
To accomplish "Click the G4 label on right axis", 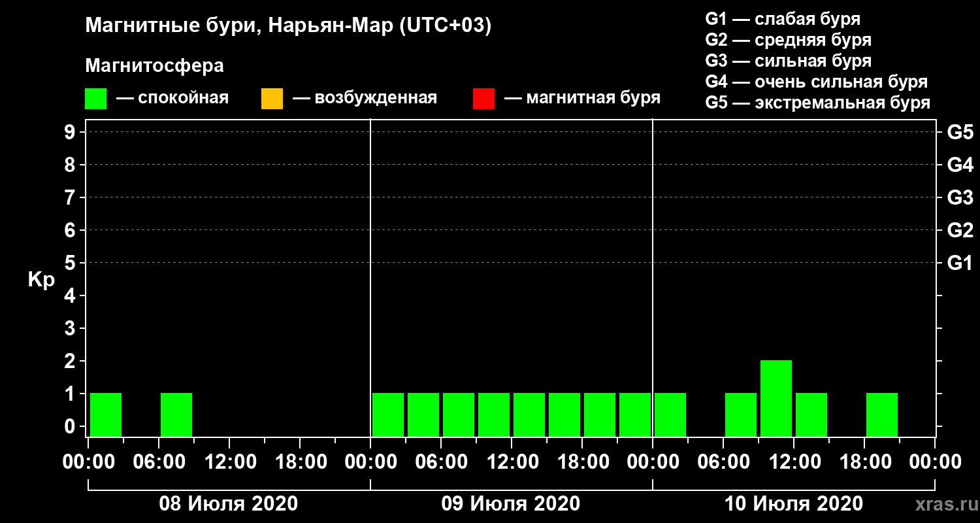I will click(960, 165).
